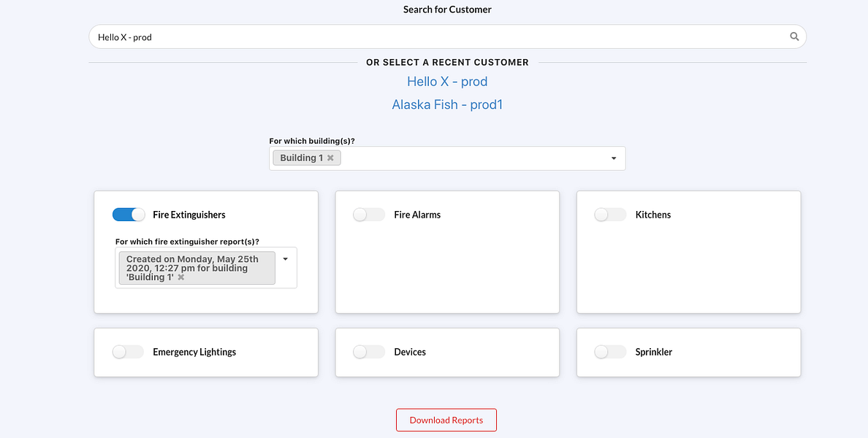The width and height of the screenshot is (868, 438).
Task: Click the Sprinkler label
Action: point(654,352)
